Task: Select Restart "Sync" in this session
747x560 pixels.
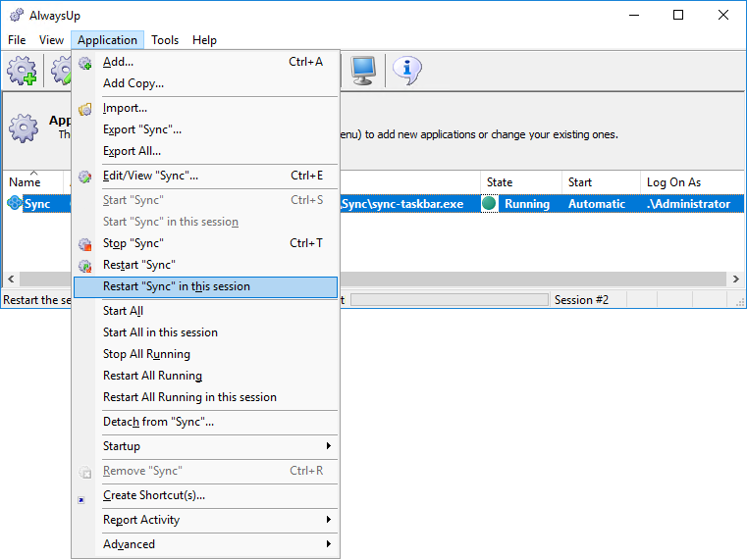Action: (206, 287)
